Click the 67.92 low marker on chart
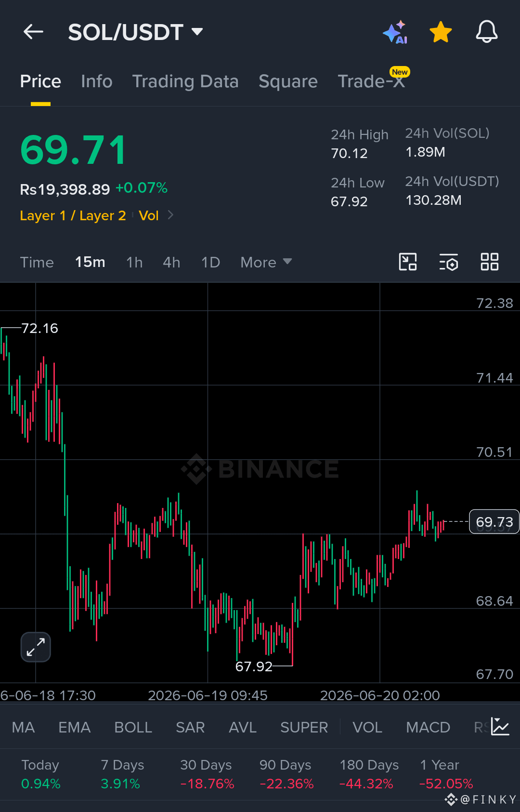The image size is (520, 812). pyautogui.click(x=254, y=666)
